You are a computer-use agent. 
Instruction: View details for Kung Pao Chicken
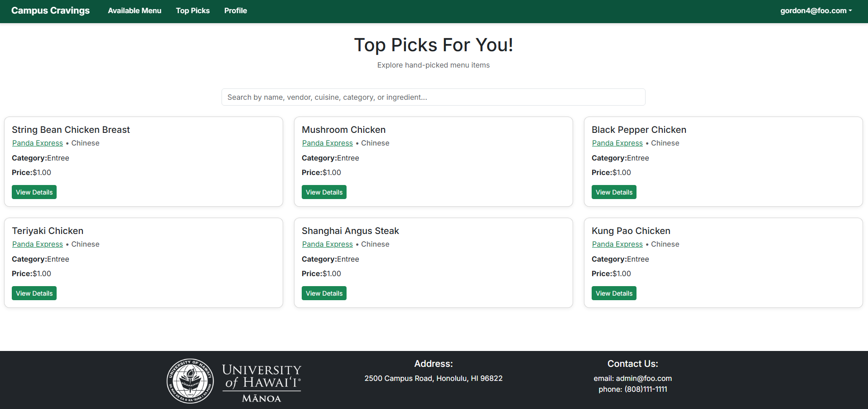point(614,293)
